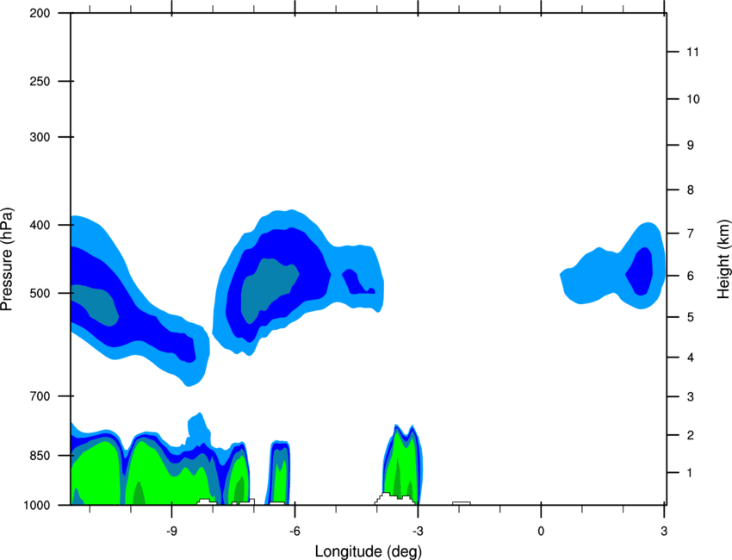Select the 200 pressure tick label

tap(40, 14)
